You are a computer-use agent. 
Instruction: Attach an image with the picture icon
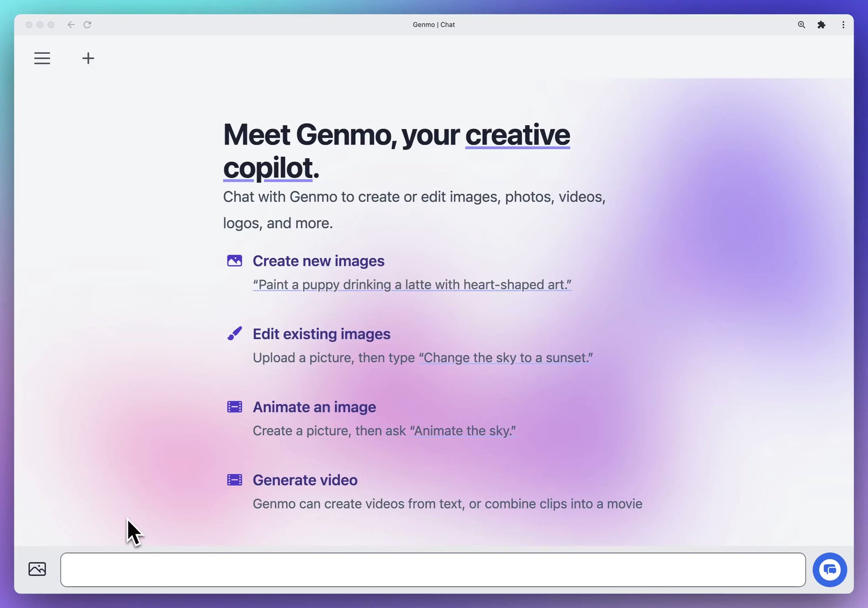[x=37, y=569]
